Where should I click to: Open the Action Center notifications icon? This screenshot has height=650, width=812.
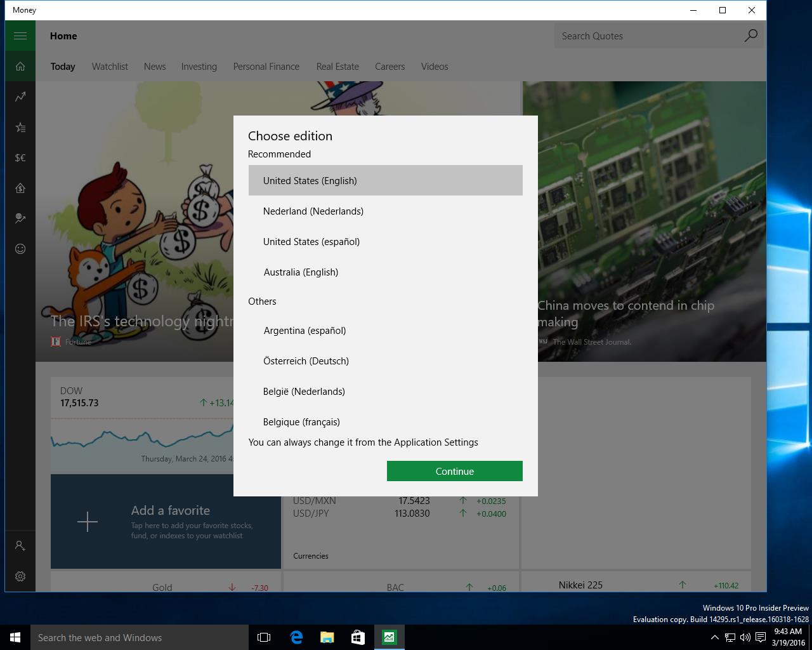pyautogui.click(x=761, y=637)
